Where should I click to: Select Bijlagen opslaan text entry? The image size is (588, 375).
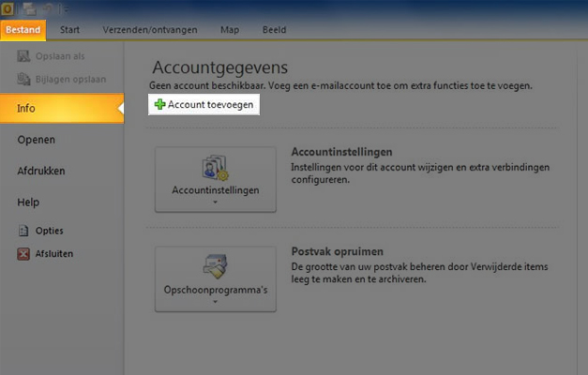click(x=70, y=79)
